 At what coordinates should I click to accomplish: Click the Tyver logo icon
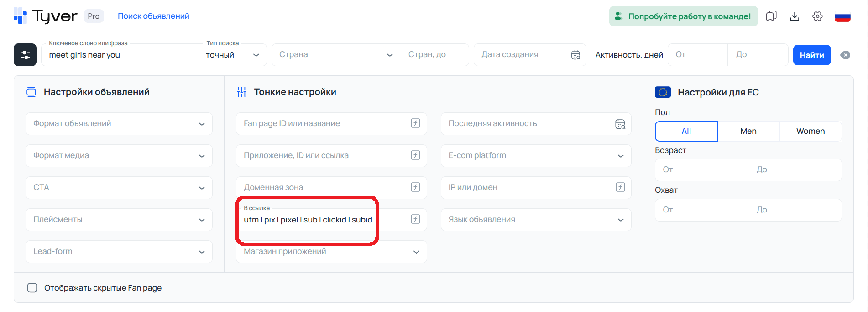pyautogui.click(x=20, y=16)
